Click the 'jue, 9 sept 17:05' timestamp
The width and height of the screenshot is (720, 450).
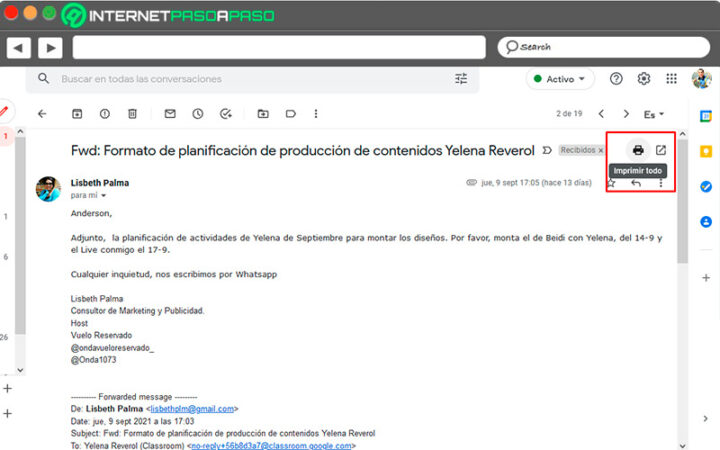click(510, 183)
